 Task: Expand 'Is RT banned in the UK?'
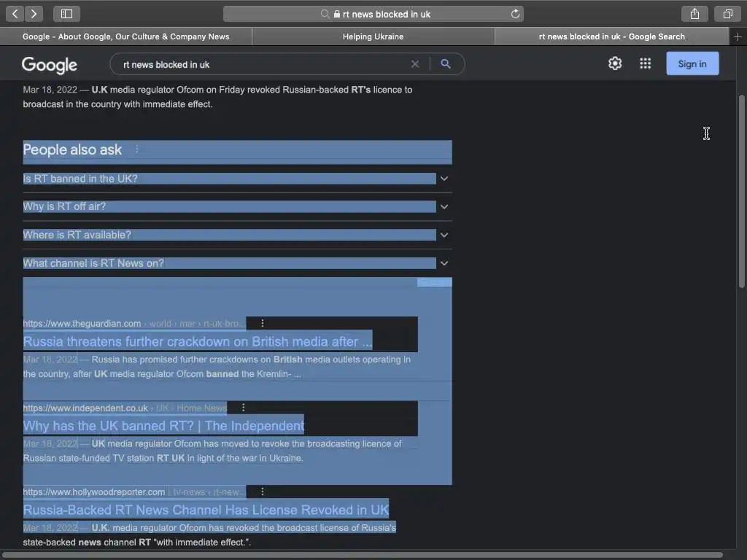pyautogui.click(x=237, y=179)
